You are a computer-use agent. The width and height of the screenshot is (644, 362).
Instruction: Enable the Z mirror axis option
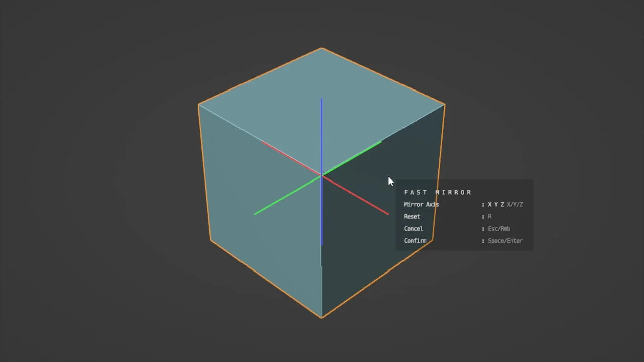tap(502, 204)
